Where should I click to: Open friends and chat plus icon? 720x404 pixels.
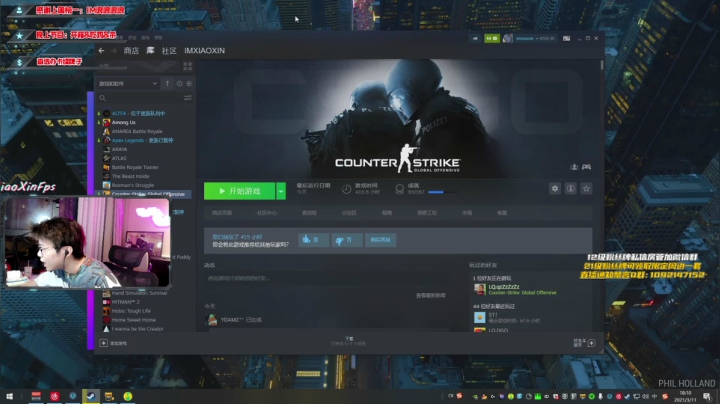(591, 343)
